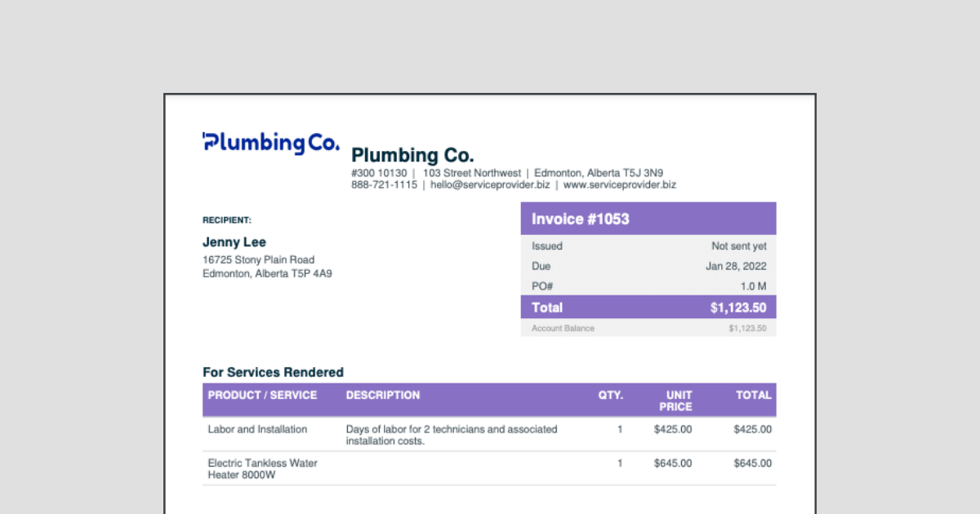This screenshot has height=514, width=980.
Task: Click row total $645.00 for Water Heater
Action: click(x=753, y=463)
